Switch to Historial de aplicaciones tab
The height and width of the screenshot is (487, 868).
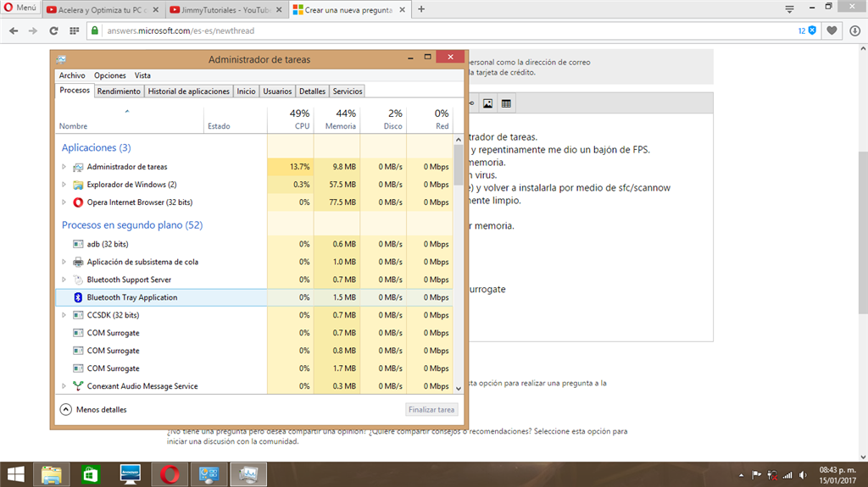(x=189, y=91)
